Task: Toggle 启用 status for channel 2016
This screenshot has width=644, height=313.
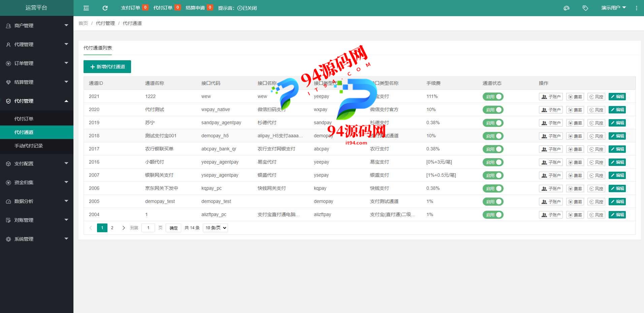Action: pyautogui.click(x=493, y=162)
